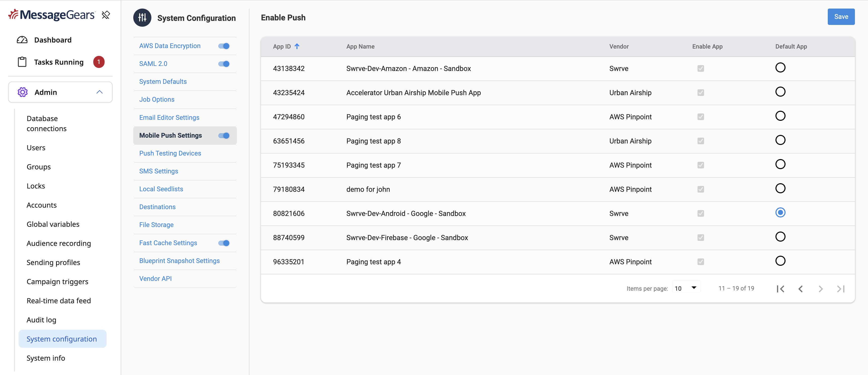Image resolution: width=868 pixels, height=375 pixels.
Task: Select Swrve-Dev-Amazon as default app
Action: click(780, 67)
